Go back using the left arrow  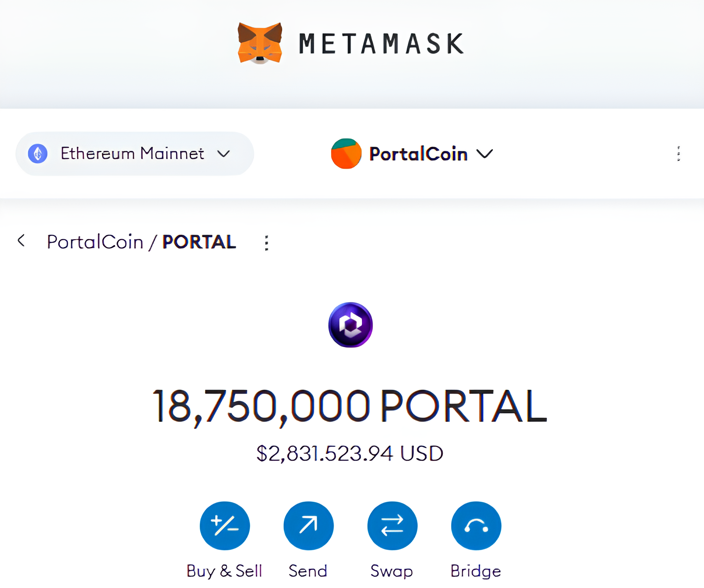click(x=21, y=241)
